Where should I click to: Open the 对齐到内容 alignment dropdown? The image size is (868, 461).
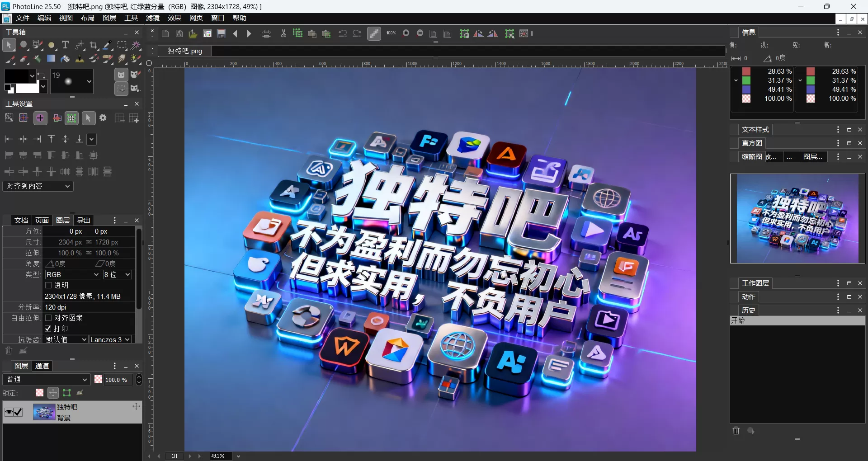coord(38,186)
